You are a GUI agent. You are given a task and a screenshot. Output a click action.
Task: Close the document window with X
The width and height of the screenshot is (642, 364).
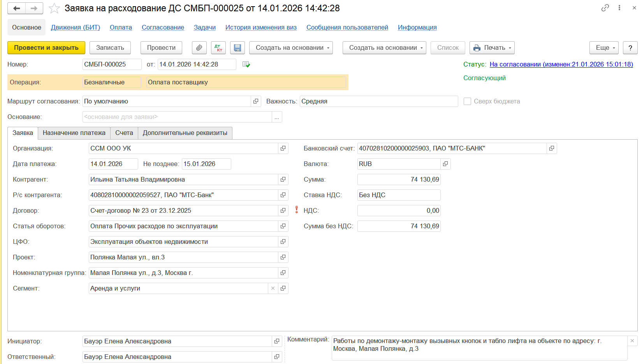tap(634, 8)
